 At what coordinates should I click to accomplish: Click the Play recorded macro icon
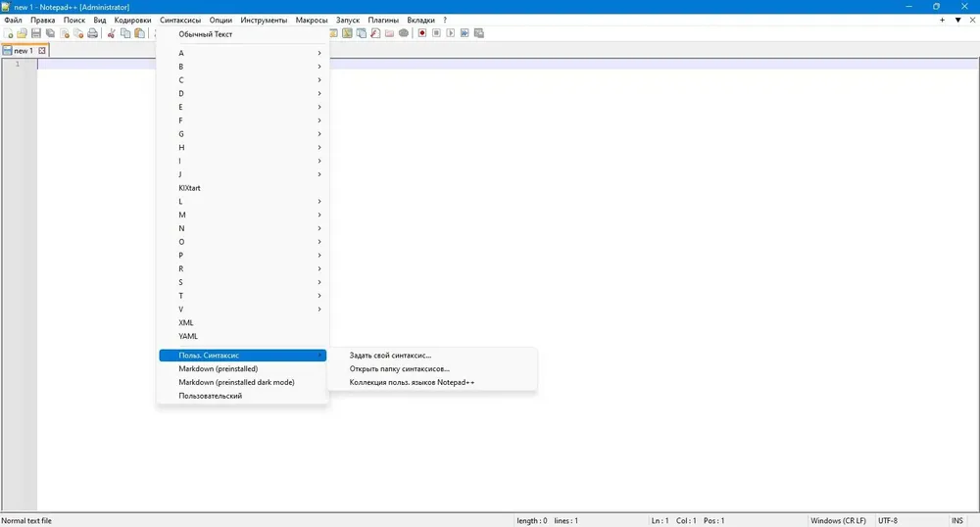pos(451,33)
